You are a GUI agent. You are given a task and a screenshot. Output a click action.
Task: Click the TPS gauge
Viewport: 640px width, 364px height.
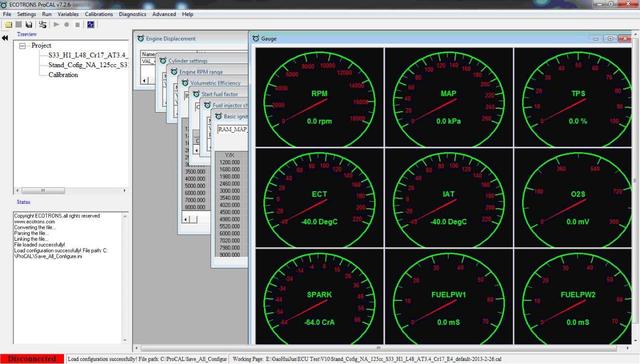pyautogui.click(x=573, y=97)
